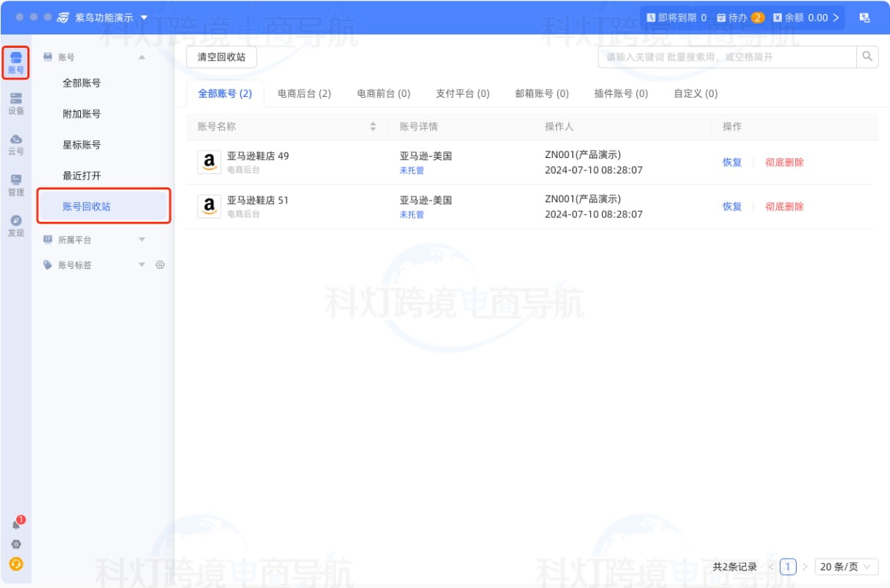Click the 清空回收站 button
The width and height of the screenshot is (890, 588).
pos(220,57)
